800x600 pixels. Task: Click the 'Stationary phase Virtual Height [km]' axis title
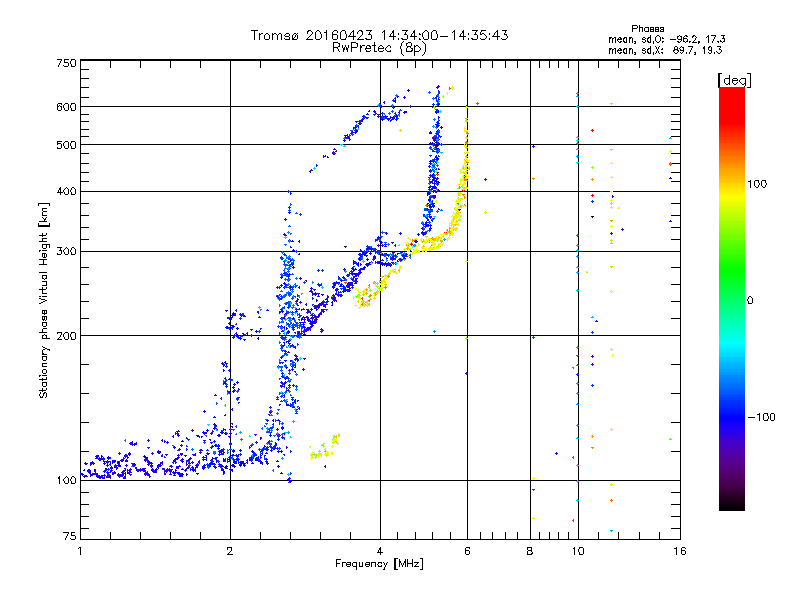point(44,301)
